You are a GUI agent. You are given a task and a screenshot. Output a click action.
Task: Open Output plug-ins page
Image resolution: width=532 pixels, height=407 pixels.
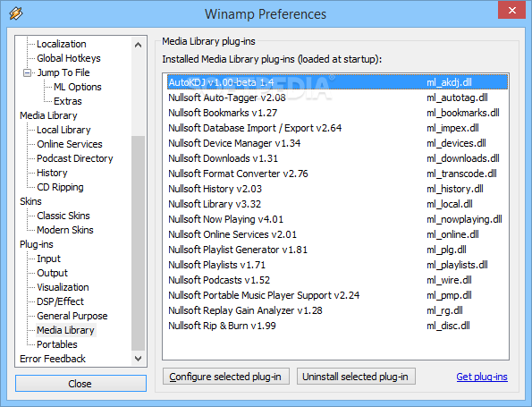coord(52,273)
